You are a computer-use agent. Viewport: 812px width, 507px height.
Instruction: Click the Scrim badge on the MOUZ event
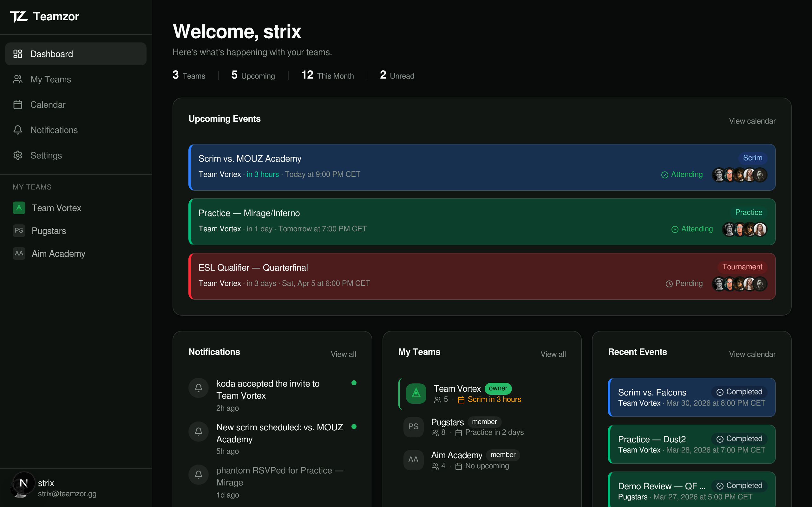[753, 157]
